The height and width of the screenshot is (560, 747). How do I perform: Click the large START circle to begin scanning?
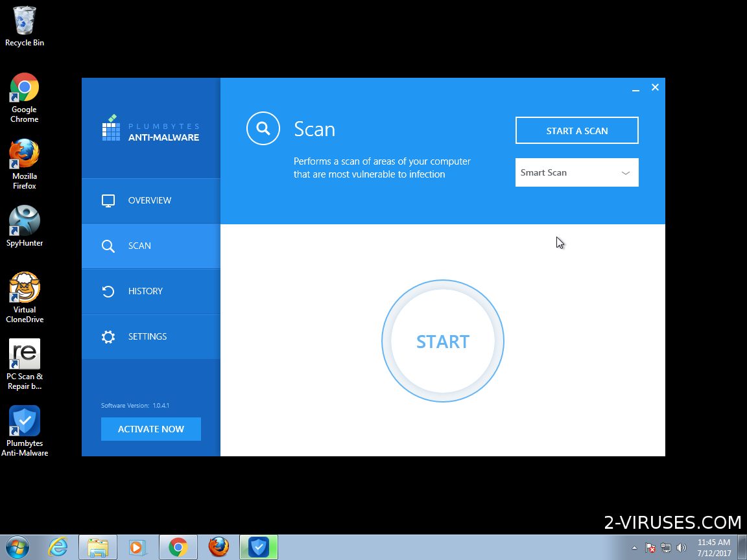[x=443, y=341]
